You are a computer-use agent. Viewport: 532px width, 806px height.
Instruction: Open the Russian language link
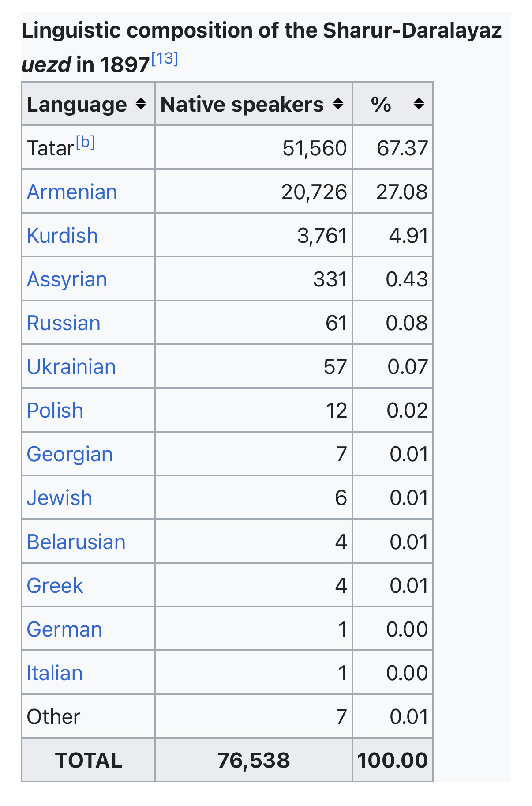point(64,323)
